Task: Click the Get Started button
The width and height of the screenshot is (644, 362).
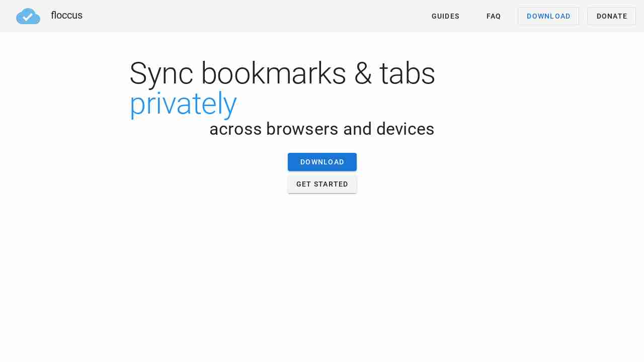Action: (x=322, y=184)
